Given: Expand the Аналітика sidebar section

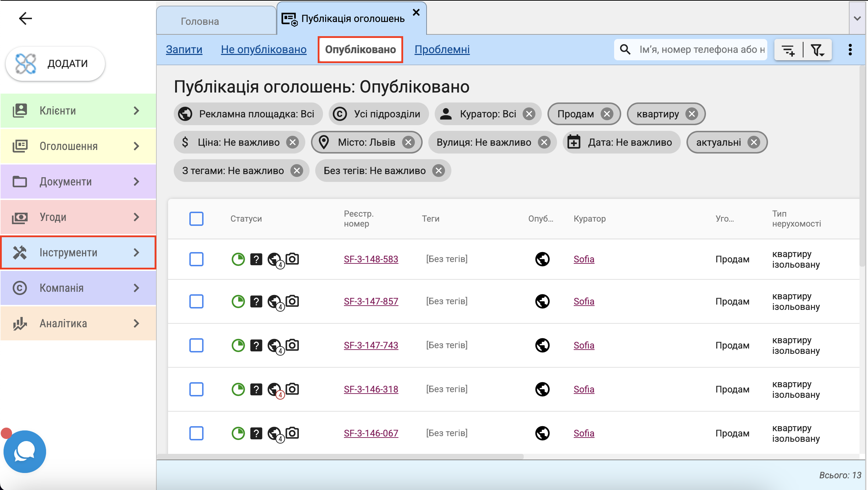Looking at the screenshot, I should pyautogui.click(x=78, y=323).
